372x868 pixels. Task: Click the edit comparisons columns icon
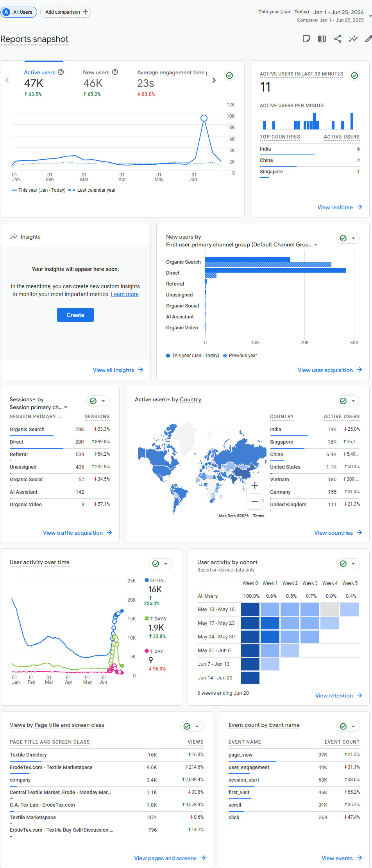pyautogui.click(x=322, y=39)
